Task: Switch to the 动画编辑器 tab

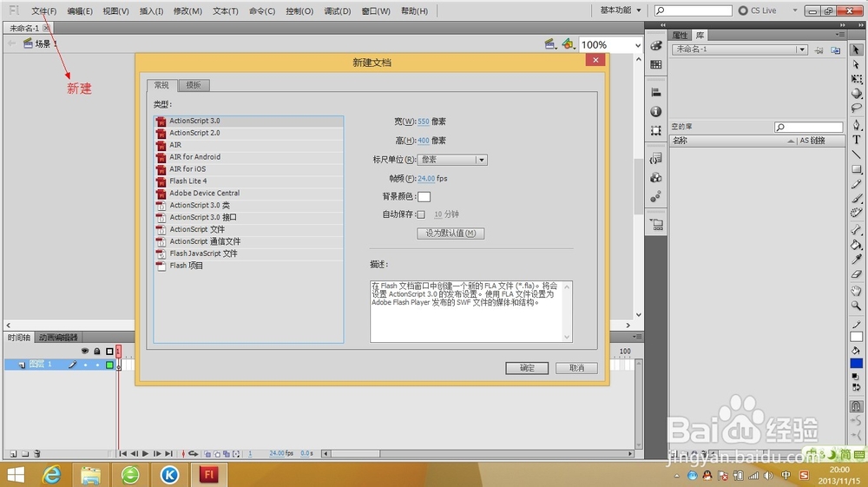Action: [x=58, y=338]
